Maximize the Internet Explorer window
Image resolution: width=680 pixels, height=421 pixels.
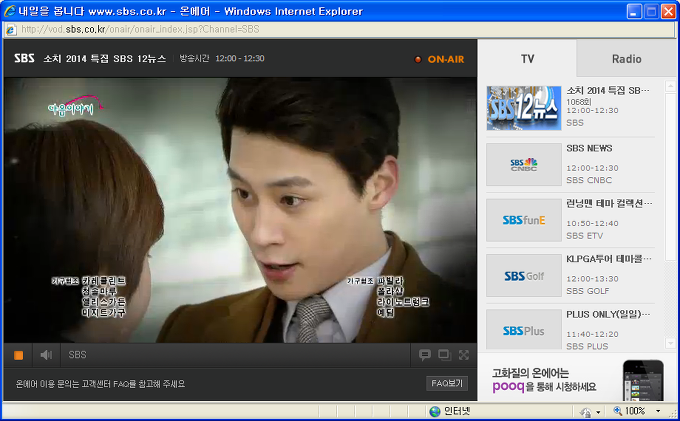pos(651,11)
